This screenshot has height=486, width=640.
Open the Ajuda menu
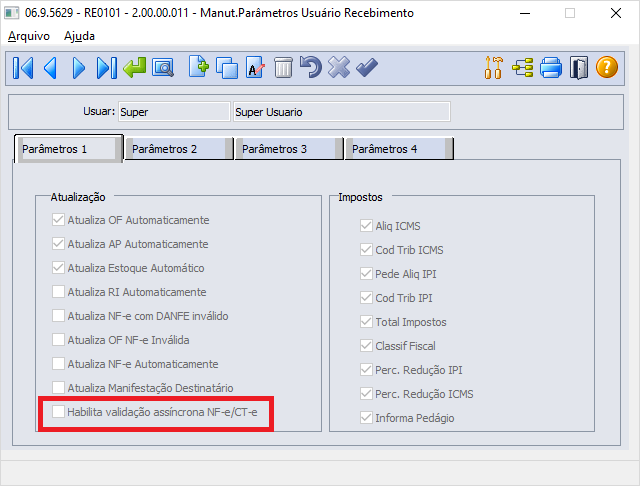pos(79,36)
